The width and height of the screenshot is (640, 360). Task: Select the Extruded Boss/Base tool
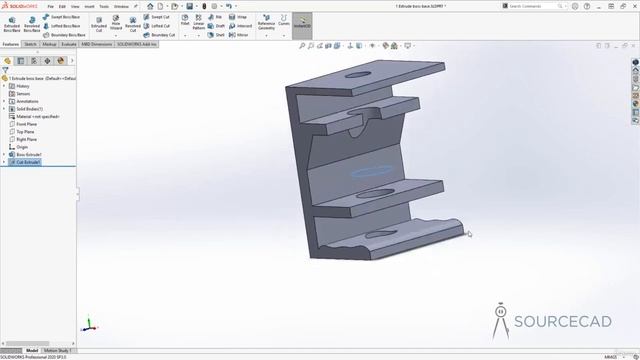(12, 24)
